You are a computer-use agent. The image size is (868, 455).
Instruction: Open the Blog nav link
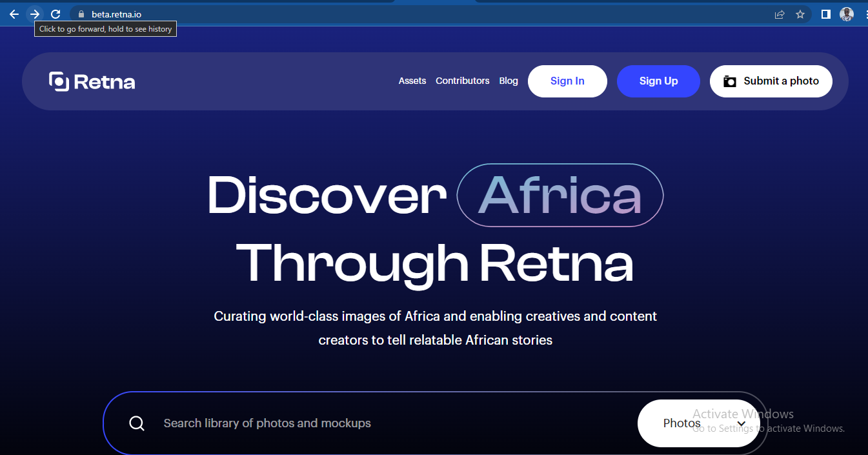pyautogui.click(x=509, y=81)
